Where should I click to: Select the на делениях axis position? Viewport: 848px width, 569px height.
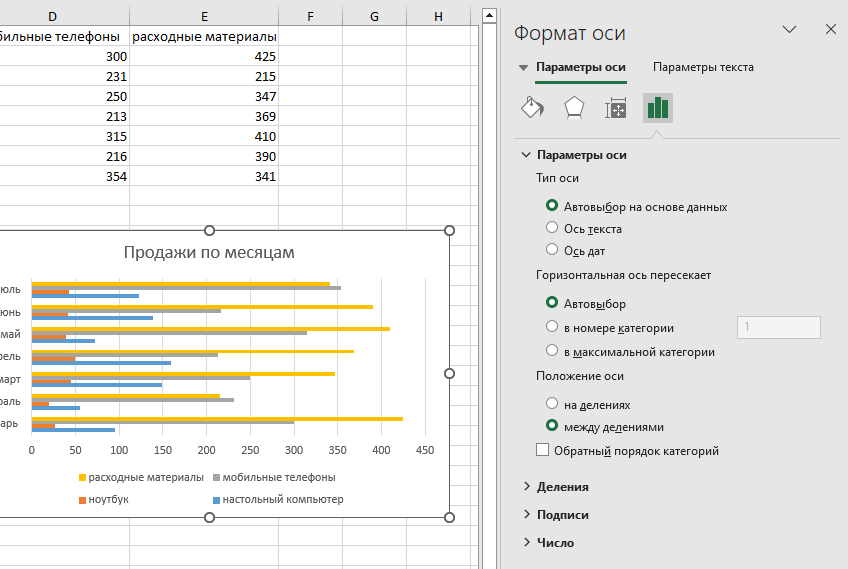coord(552,403)
